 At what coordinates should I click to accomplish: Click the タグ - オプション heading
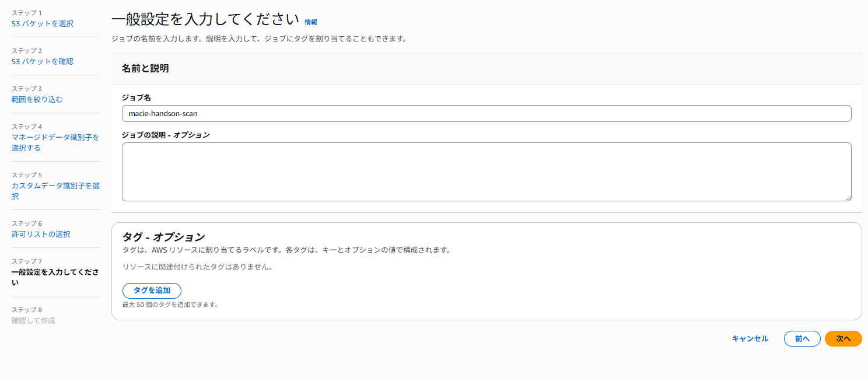click(163, 237)
